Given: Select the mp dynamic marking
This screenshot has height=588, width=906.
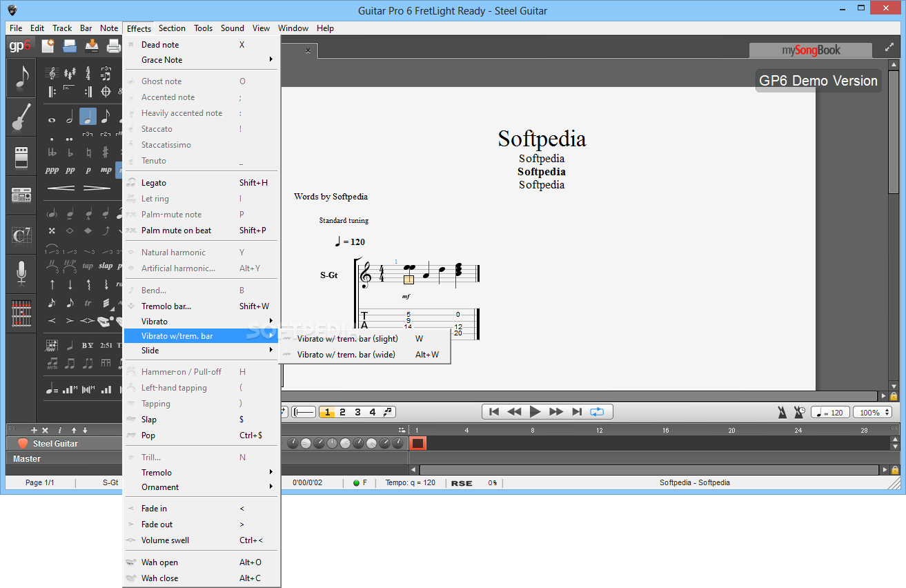Looking at the screenshot, I should pyautogui.click(x=106, y=170).
